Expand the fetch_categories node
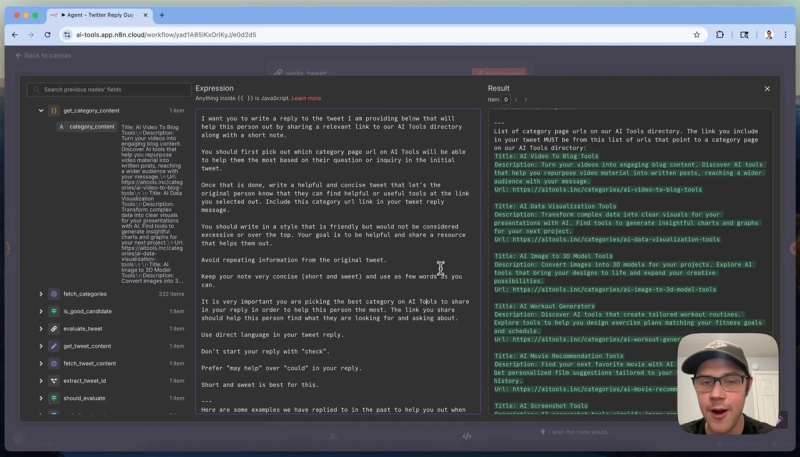800x457 pixels. point(41,294)
